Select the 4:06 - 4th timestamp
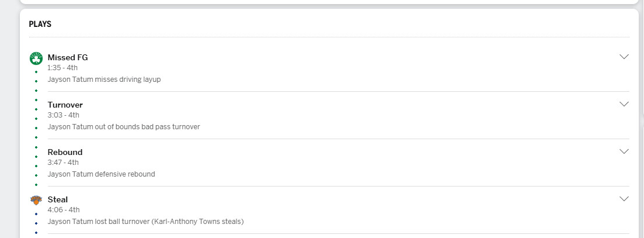Screen dimensions: 644x238 [x=64, y=210]
